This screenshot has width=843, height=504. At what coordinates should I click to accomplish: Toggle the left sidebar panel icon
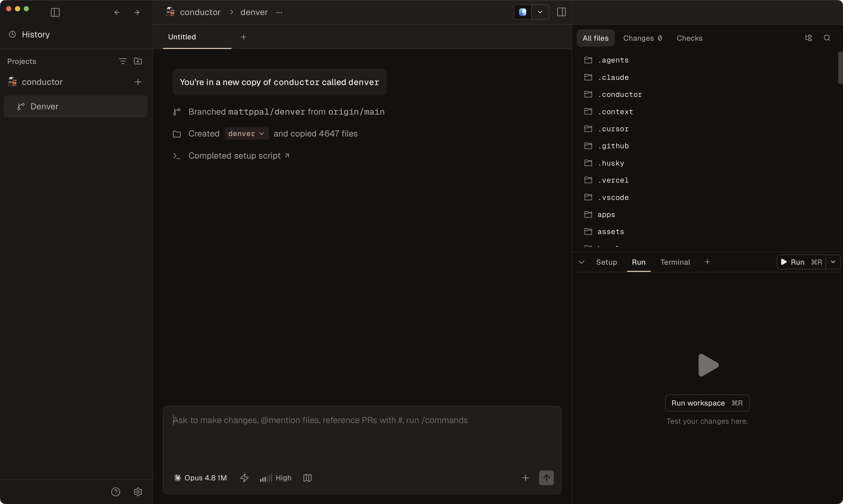tap(55, 12)
